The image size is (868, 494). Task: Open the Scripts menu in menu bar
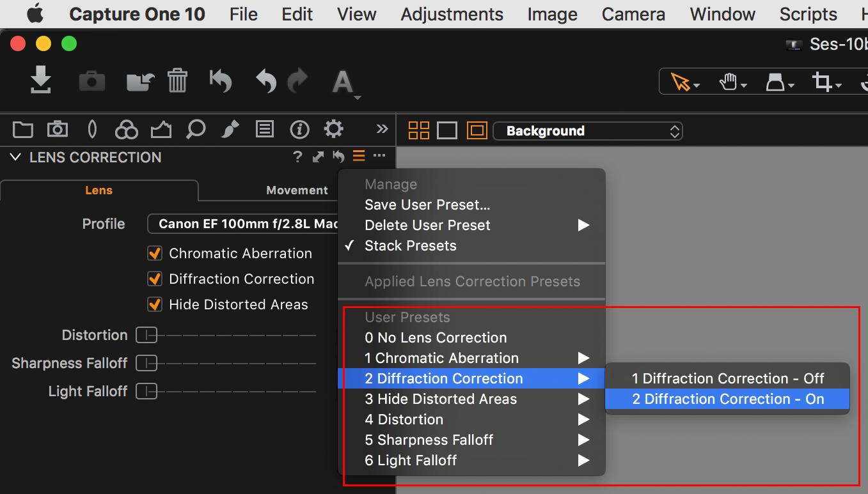pos(809,14)
